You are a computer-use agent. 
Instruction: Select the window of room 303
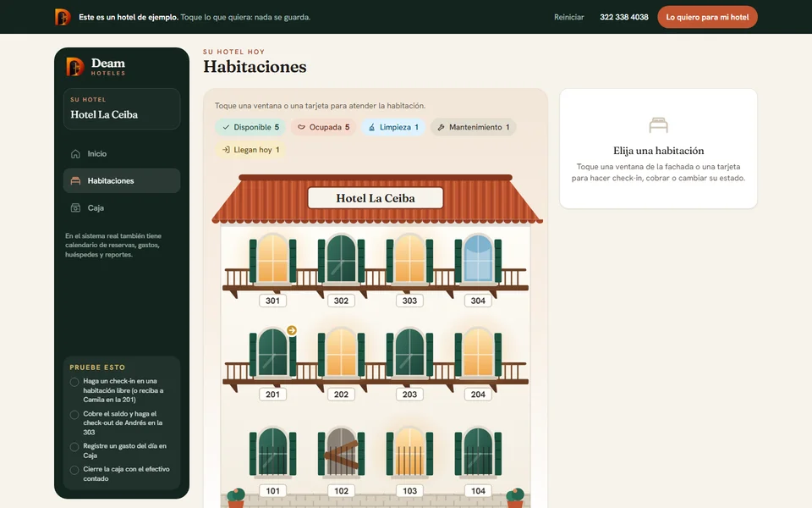tap(409, 259)
